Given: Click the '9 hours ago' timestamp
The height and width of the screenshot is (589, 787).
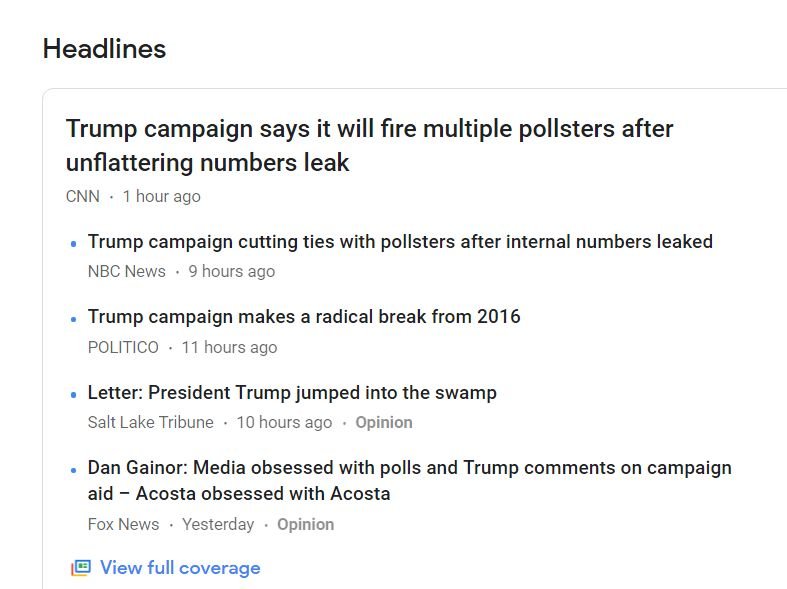Looking at the screenshot, I should point(231,271).
